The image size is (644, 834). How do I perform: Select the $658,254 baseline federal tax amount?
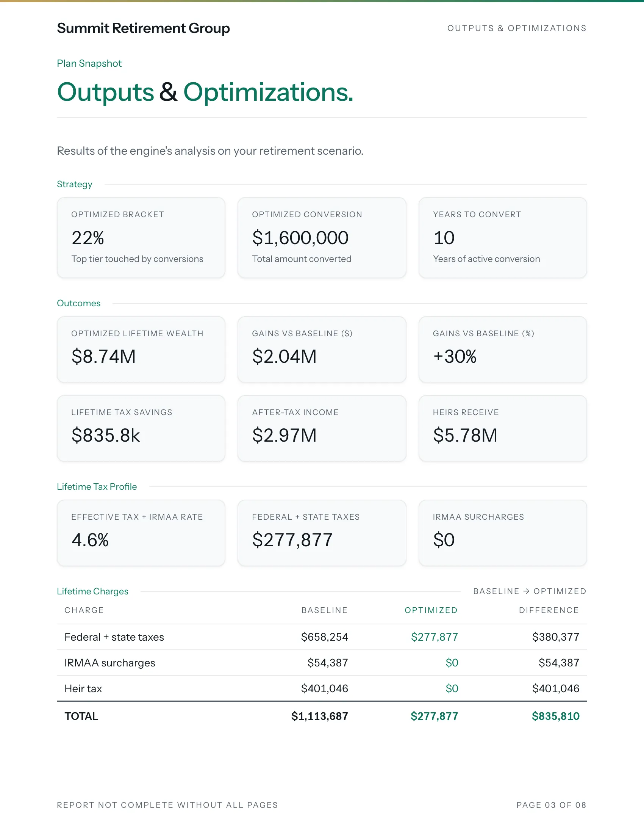[x=324, y=637]
